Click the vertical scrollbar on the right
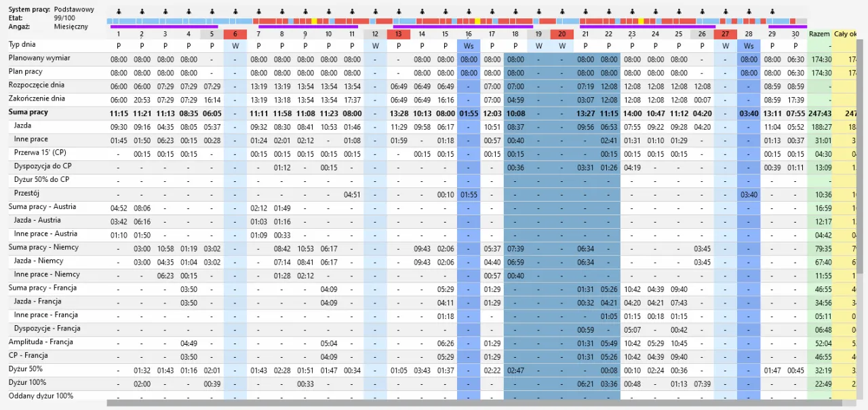This screenshot has height=410, width=868. click(861, 204)
